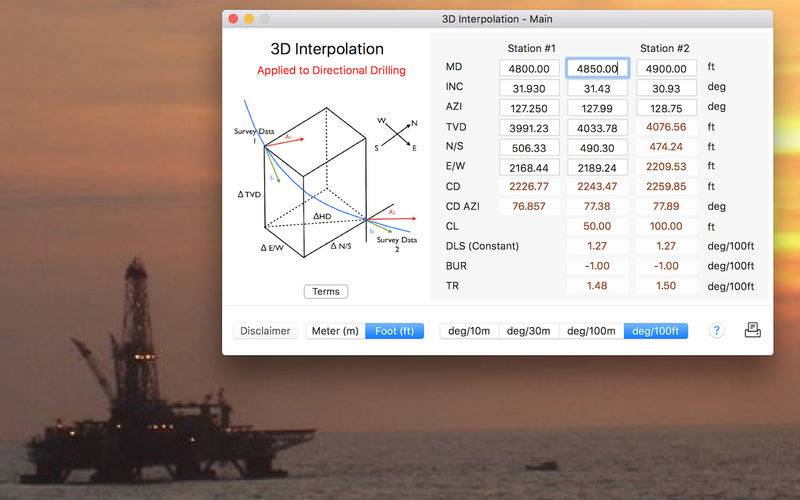Click interpolated TR value 1.48
800x500 pixels.
(x=597, y=286)
